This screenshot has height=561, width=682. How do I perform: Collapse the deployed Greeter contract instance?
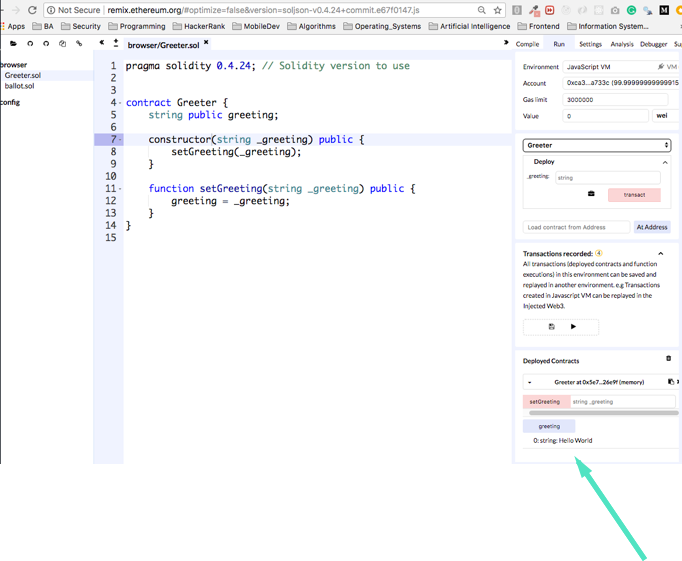point(529,382)
